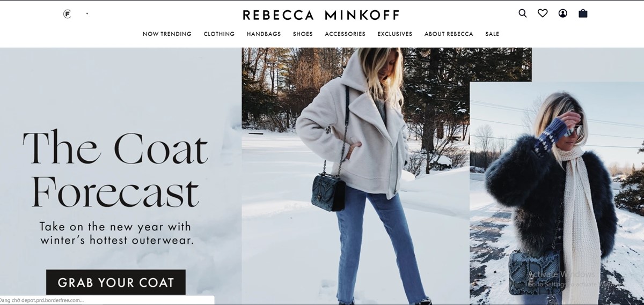Open the account profile icon

click(x=562, y=13)
